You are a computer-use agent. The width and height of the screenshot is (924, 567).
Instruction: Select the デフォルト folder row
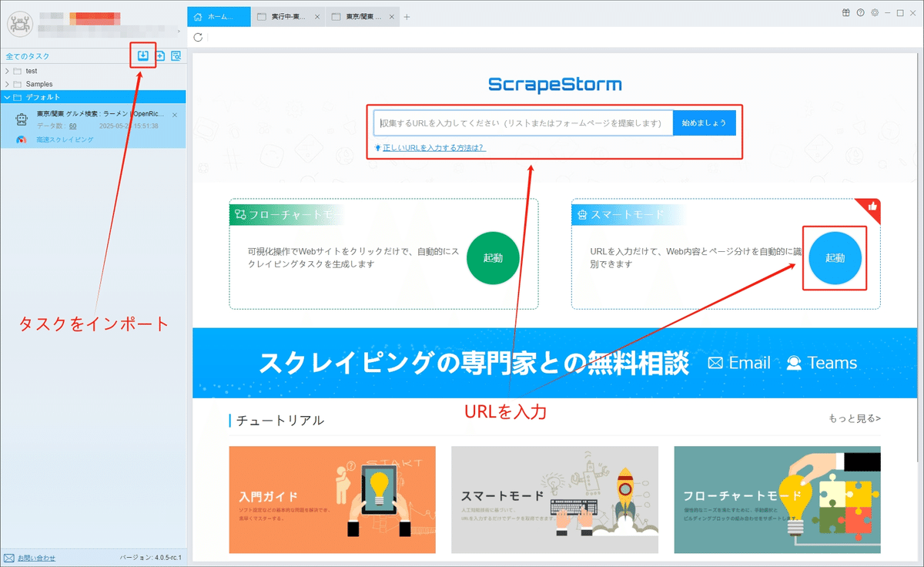93,97
